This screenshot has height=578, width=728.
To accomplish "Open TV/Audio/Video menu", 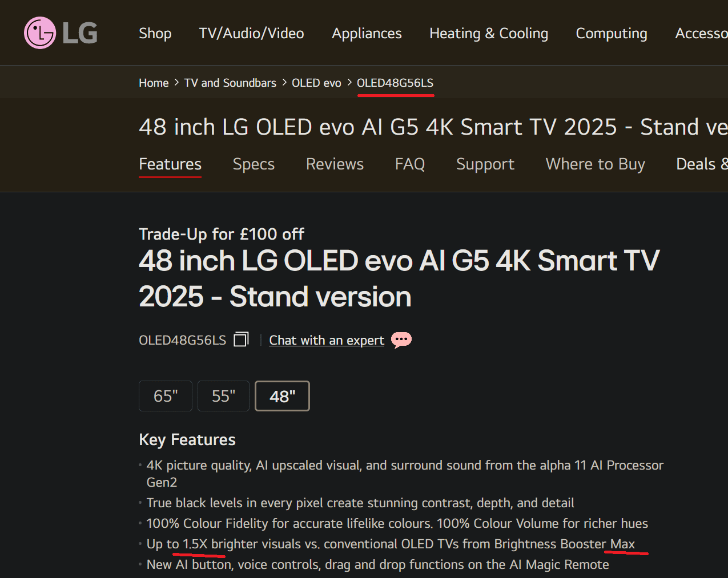I will click(x=252, y=33).
